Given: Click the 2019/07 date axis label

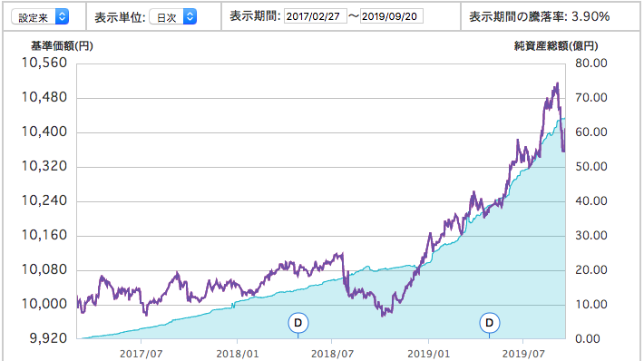Looking at the screenshot, I should coord(523,354).
